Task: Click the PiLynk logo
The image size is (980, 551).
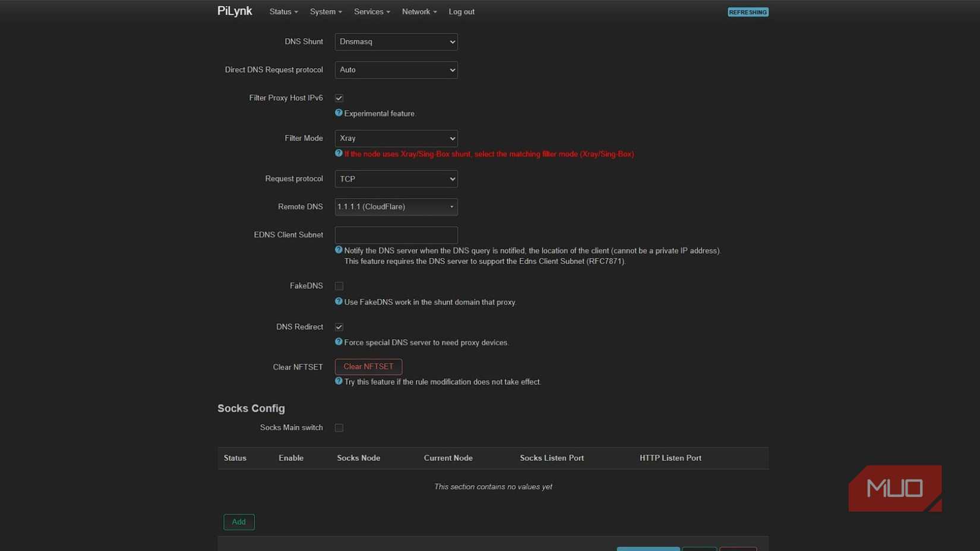Action: coord(234,11)
